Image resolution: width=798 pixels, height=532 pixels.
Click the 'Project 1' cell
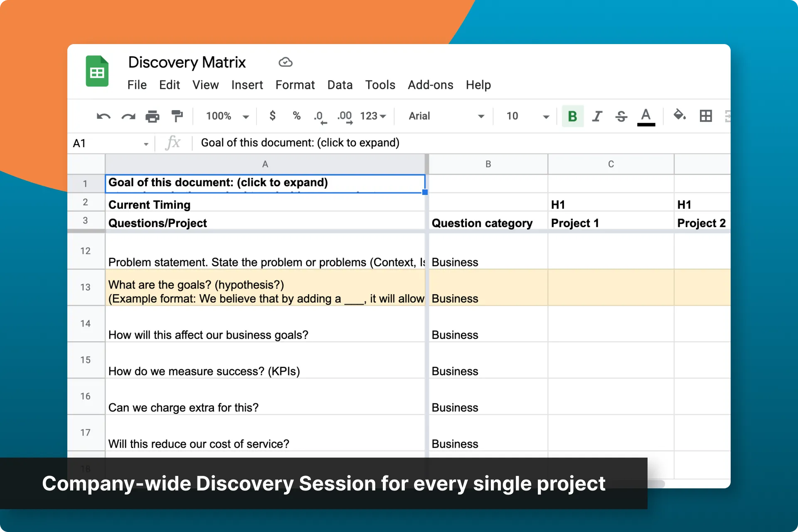pos(611,221)
